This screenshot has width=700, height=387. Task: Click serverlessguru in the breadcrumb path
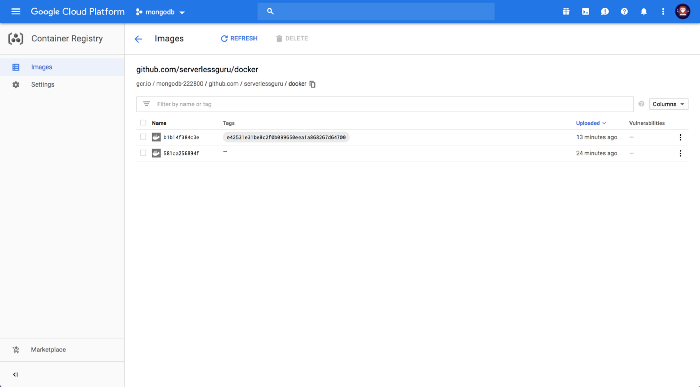tap(263, 83)
